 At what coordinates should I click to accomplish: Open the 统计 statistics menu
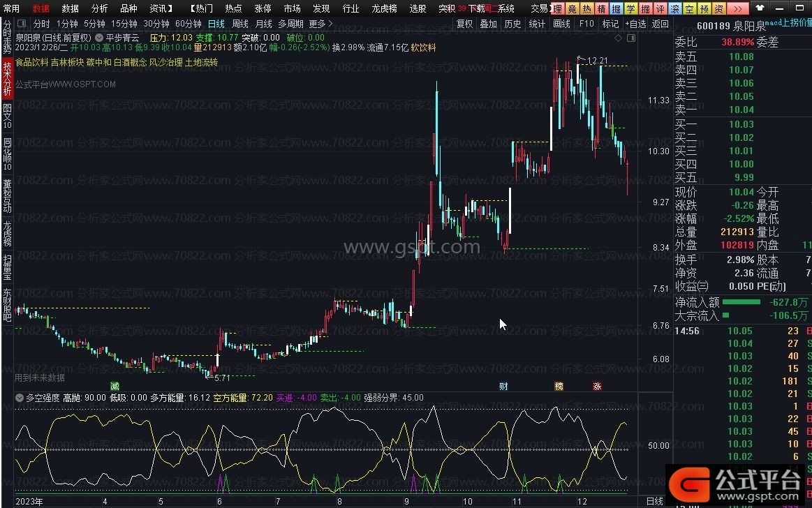(537, 24)
